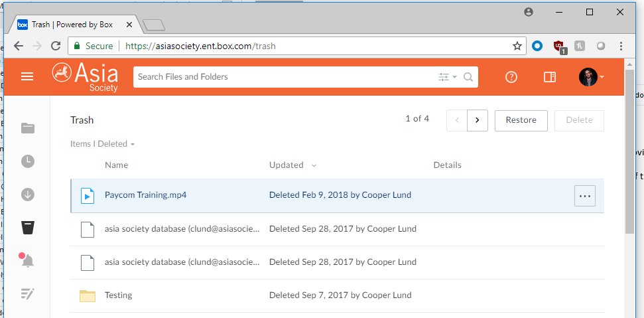Open a new browser tab
Image resolution: width=644 pixels, height=318 pixels.
[x=154, y=25]
